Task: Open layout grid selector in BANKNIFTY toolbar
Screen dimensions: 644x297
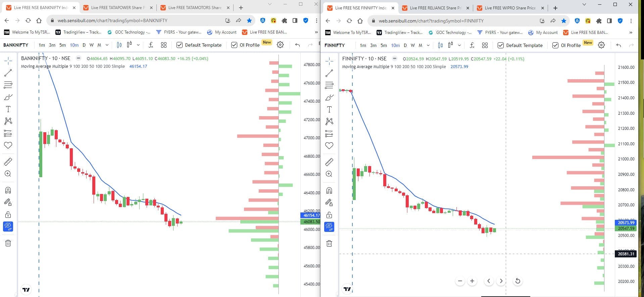Action: (x=164, y=45)
